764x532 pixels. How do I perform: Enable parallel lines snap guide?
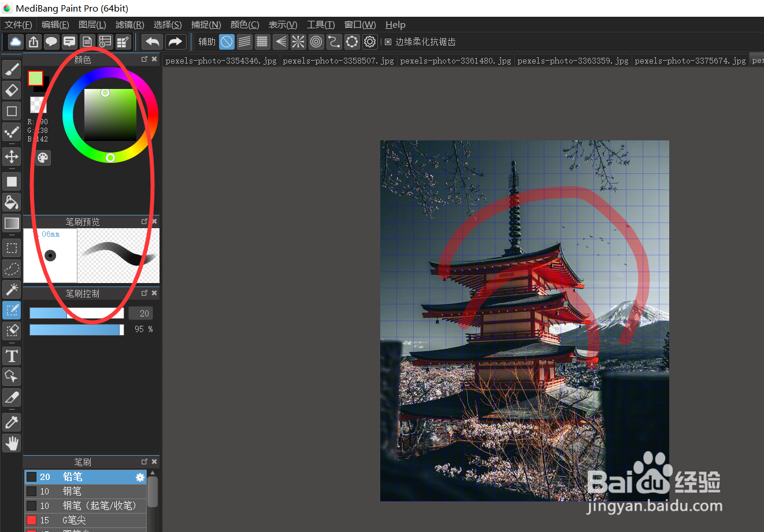pyautogui.click(x=244, y=42)
